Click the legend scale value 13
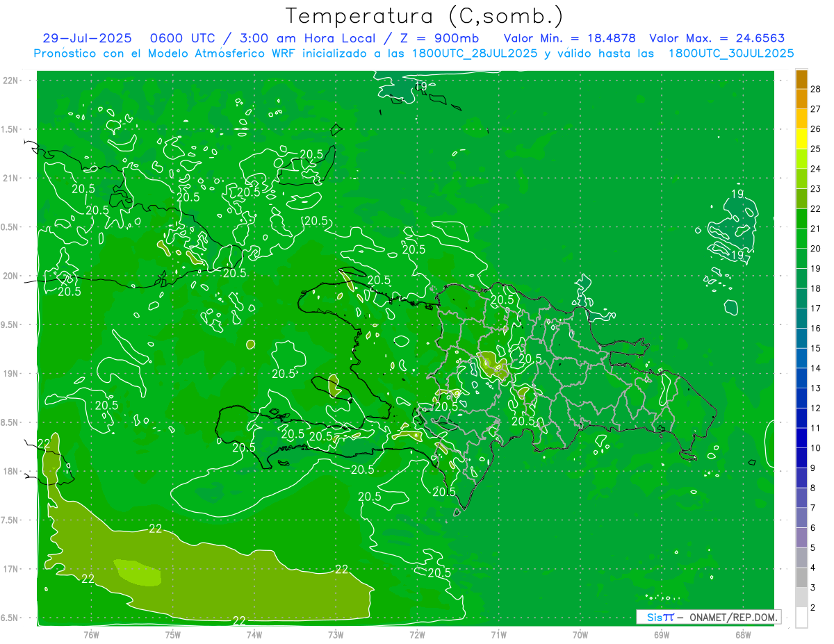834x644 pixels. 816,388
